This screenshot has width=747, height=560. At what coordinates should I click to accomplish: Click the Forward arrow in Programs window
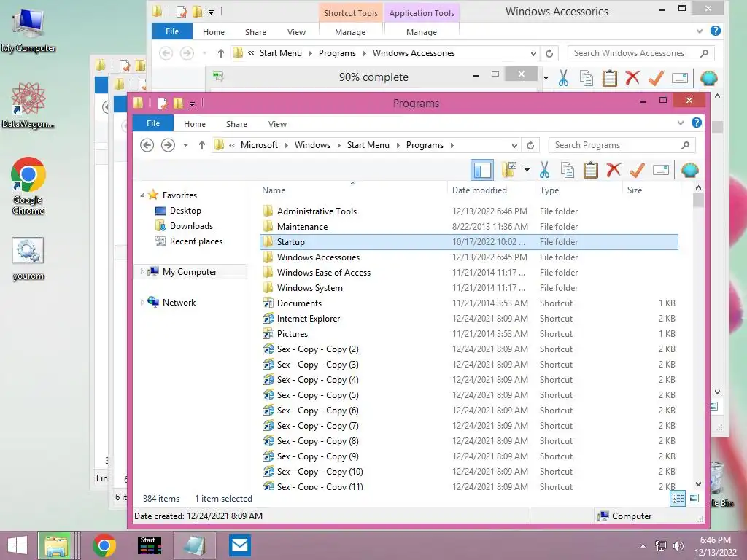[x=168, y=145]
